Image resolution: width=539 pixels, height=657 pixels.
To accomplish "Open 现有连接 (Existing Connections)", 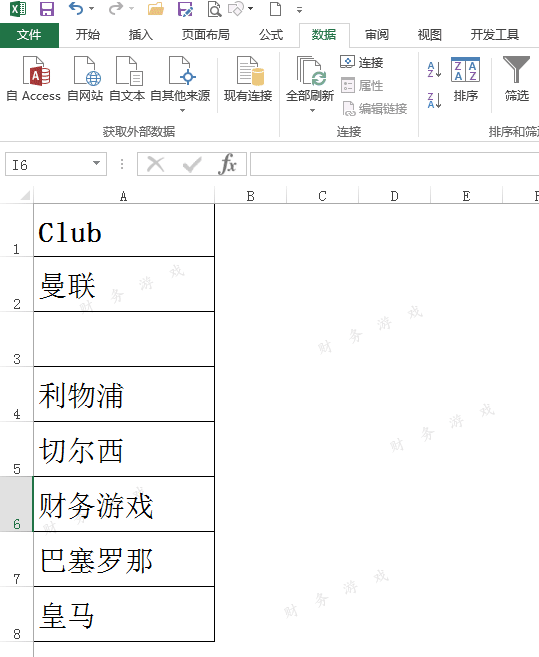I will pyautogui.click(x=248, y=80).
